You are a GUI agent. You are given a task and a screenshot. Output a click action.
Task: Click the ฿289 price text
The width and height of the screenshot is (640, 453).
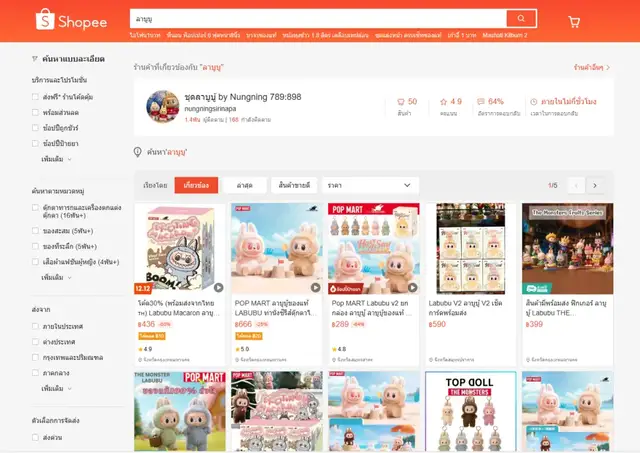click(340, 324)
